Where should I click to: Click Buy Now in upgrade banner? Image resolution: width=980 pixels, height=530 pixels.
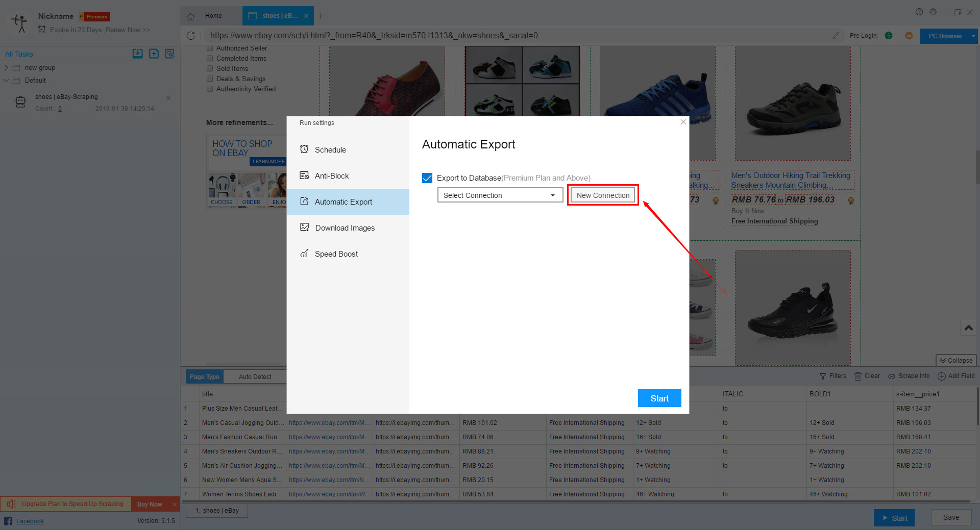pos(150,504)
